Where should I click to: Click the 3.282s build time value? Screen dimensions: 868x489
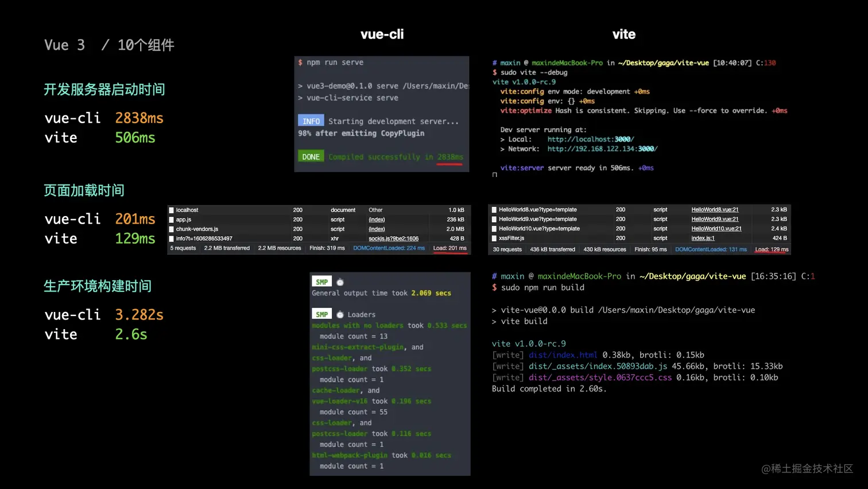[x=139, y=315]
